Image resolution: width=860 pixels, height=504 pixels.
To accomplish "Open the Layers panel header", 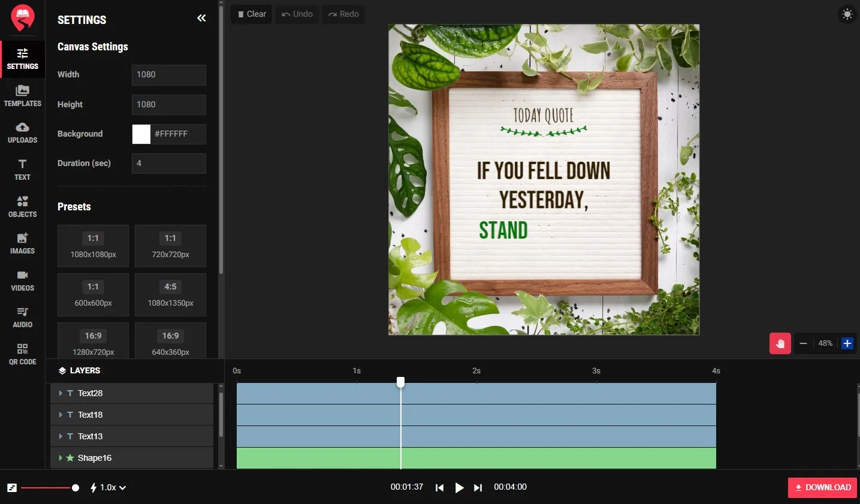I will [x=79, y=370].
